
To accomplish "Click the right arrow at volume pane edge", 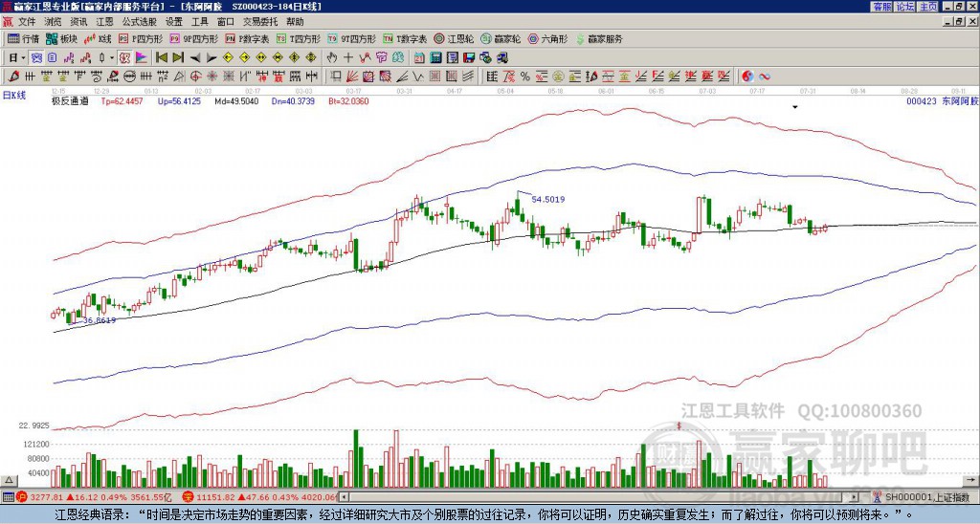I will [970, 480].
